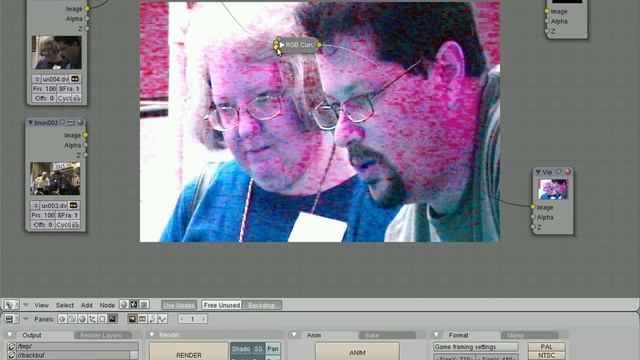
Task: Open the buttons window type selector
Action: pos(11,319)
